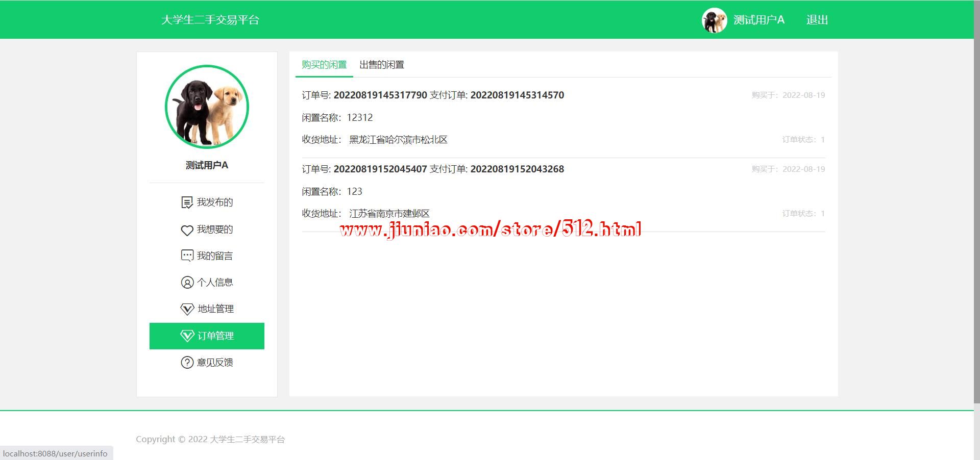980x460 pixels.
Task: Click the chat bubble icon beside 我的留言
Action: point(187,255)
